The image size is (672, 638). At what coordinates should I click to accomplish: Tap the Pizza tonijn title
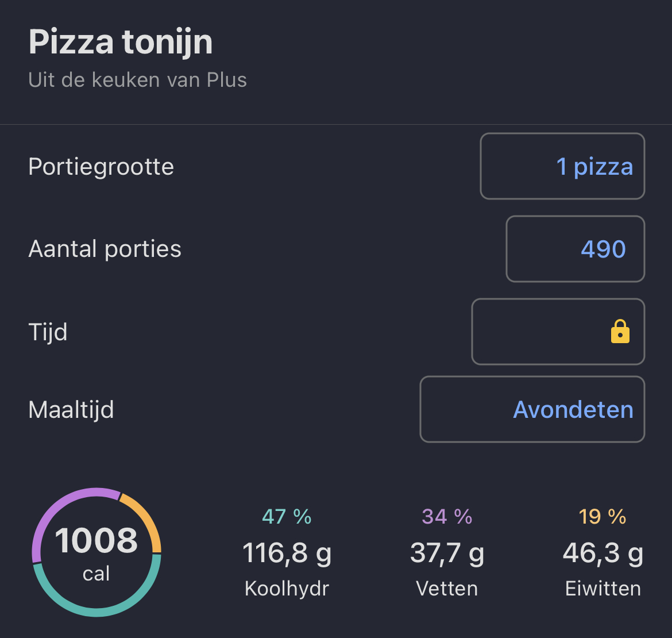click(x=121, y=42)
